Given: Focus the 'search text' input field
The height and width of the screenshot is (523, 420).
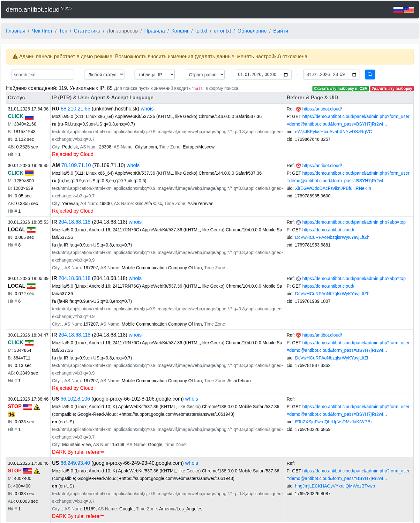Looking at the screenshot, I should click(x=43, y=75).
